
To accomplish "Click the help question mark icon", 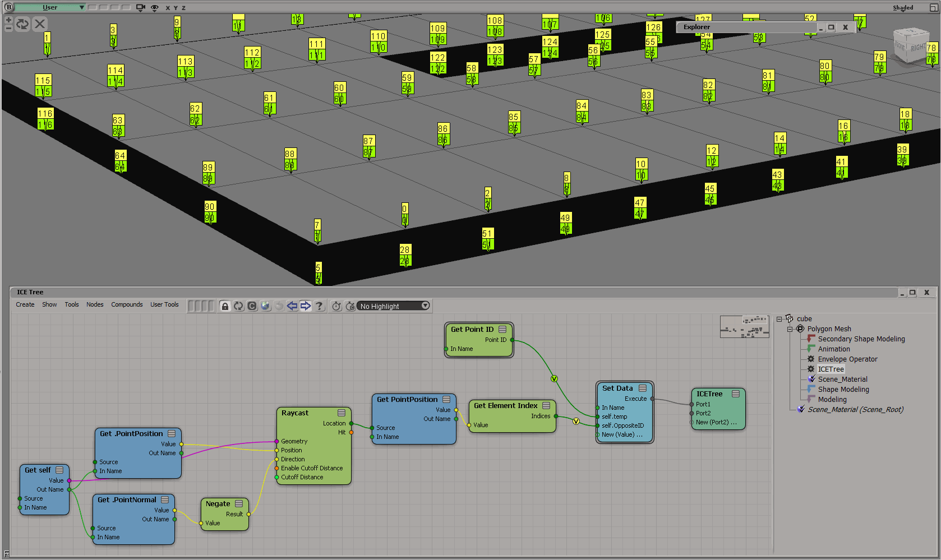I will tap(319, 306).
